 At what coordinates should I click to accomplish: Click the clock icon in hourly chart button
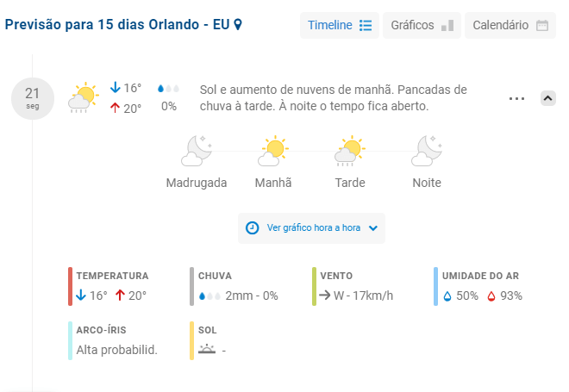pyautogui.click(x=253, y=228)
